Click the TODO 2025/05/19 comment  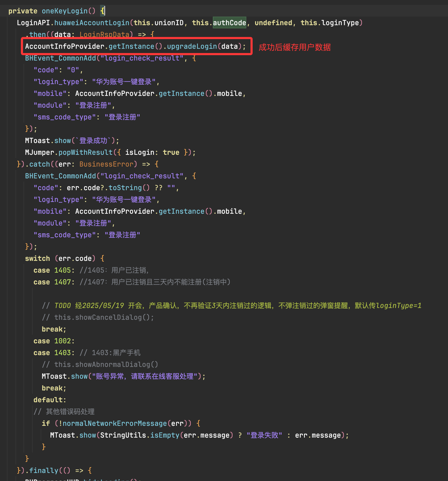tap(232, 306)
